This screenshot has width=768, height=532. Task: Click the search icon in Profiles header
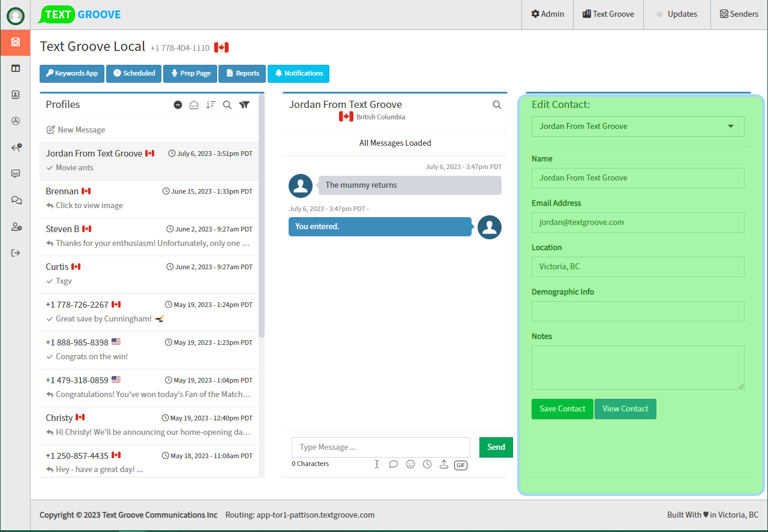coord(227,105)
